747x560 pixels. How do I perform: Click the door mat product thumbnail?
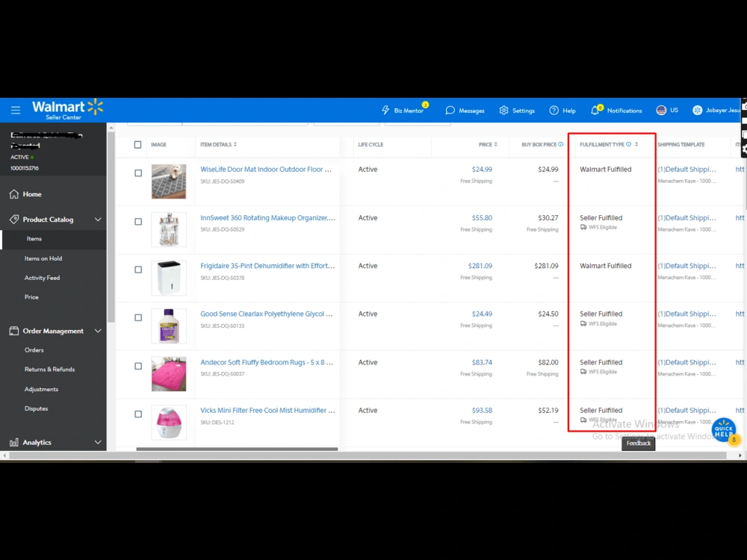(x=169, y=181)
